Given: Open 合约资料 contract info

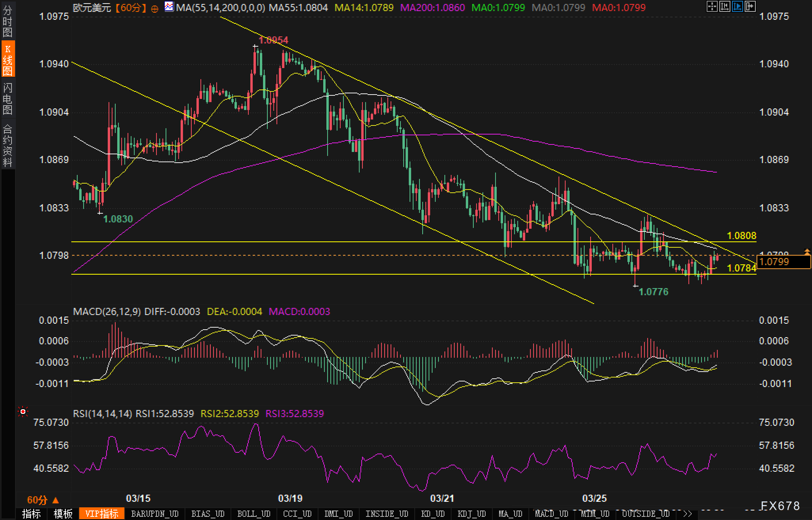Looking at the screenshot, I should pyautogui.click(x=8, y=145).
